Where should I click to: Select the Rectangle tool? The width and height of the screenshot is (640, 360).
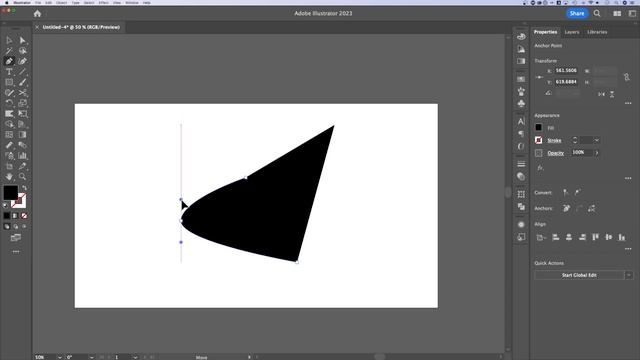point(9,82)
